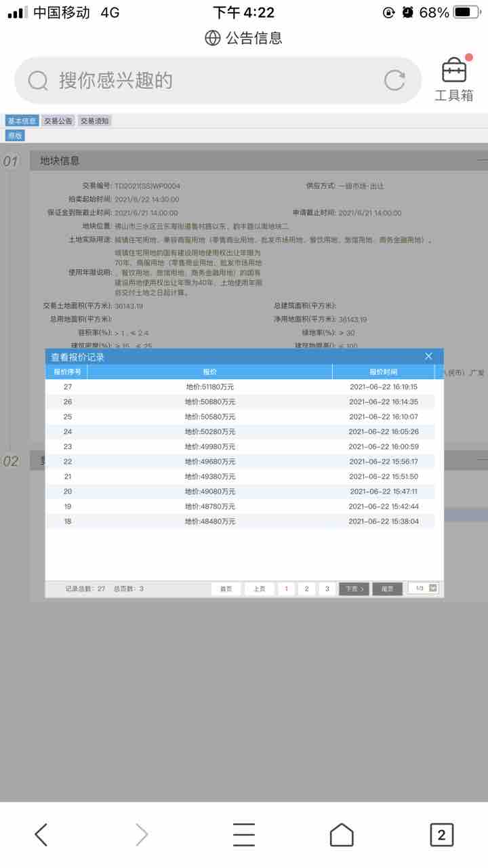This screenshot has width=488, height=868.
Task: Go to page 3 of bid records
Action: point(327,589)
